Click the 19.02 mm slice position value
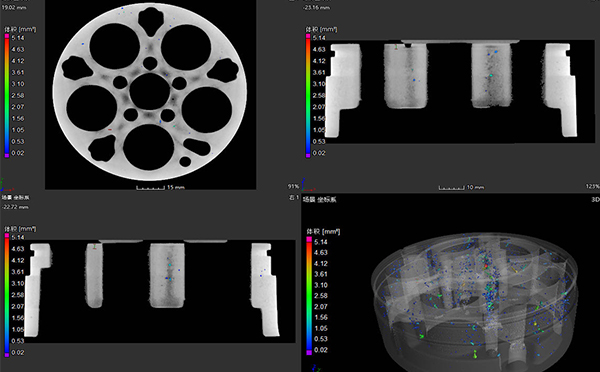This screenshot has height=372, width=600. tap(14, 7)
